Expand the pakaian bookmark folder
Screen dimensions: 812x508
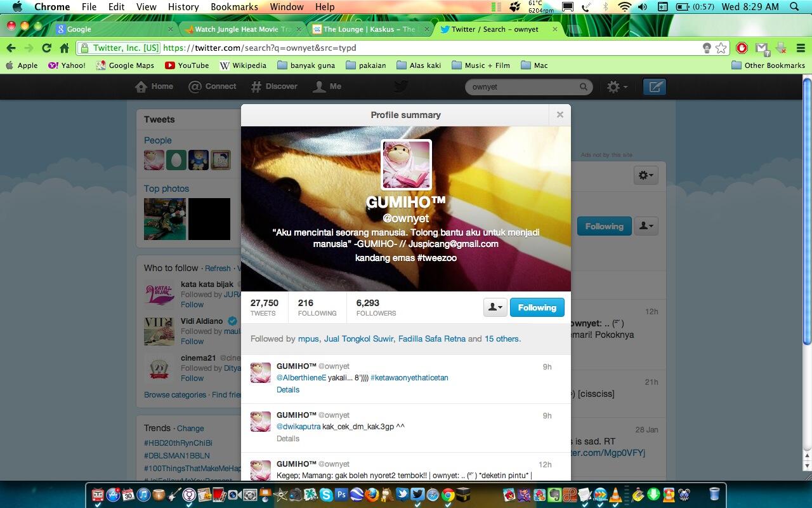point(366,65)
